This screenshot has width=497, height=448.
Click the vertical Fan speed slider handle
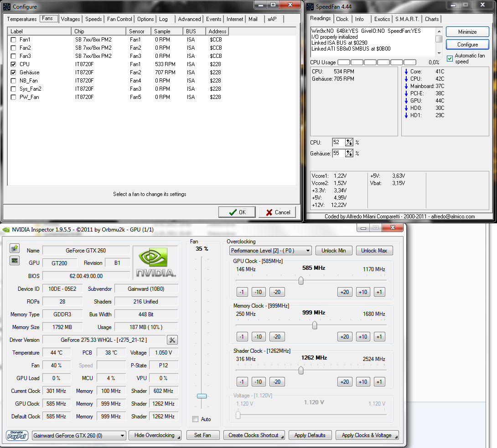pyautogui.click(x=202, y=396)
